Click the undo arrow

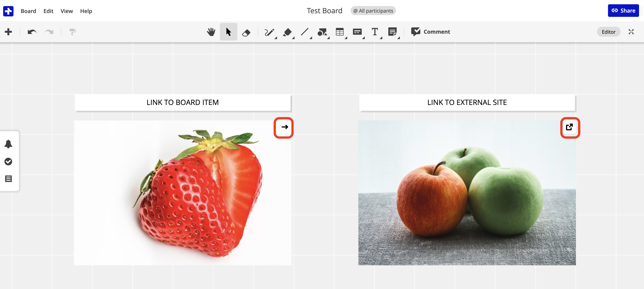(32, 32)
